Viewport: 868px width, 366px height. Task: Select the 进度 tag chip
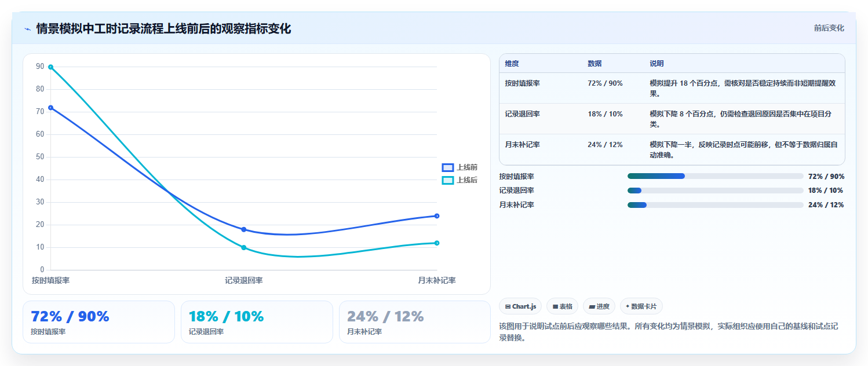(599, 306)
